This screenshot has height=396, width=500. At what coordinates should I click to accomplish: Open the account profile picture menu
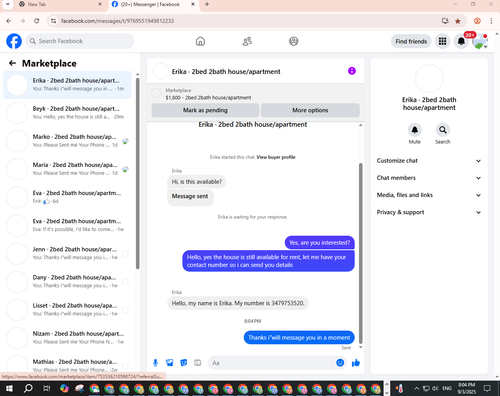point(480,41)
